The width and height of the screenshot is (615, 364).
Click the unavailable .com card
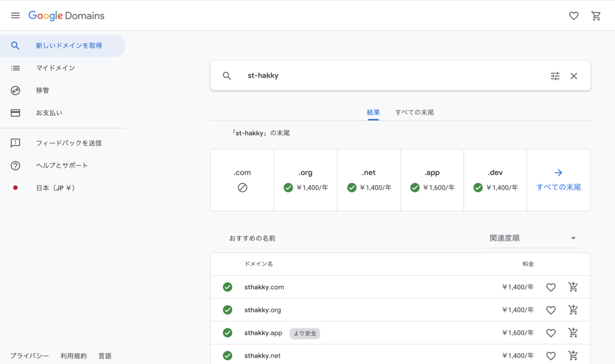(x=242, y=180)
